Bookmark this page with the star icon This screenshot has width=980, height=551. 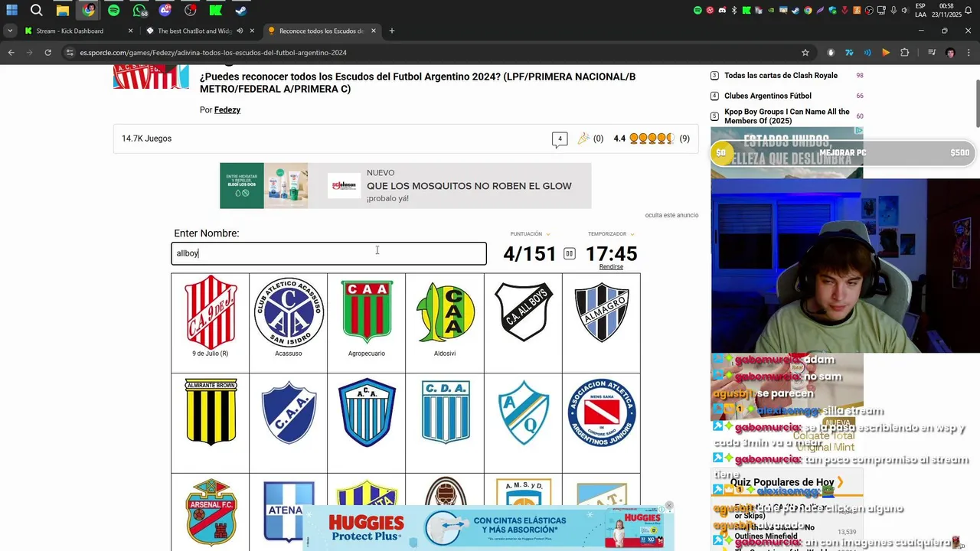tap(805, 53)
